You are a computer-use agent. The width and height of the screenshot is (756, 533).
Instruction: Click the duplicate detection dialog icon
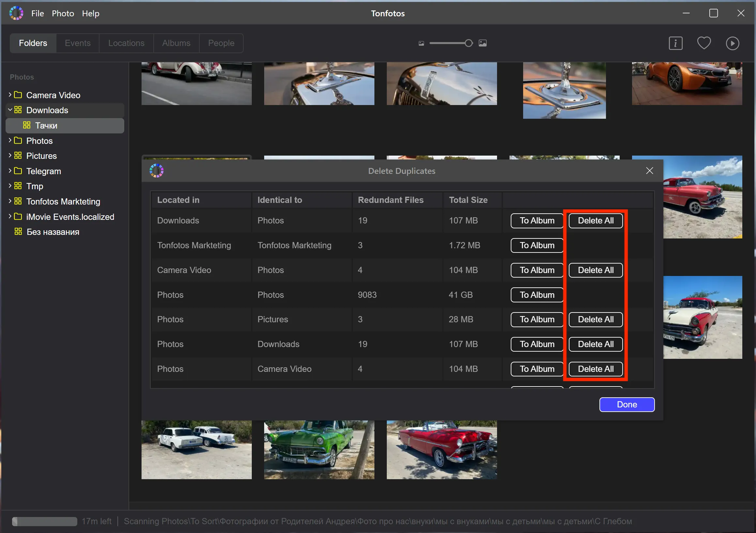tap(156, 171)
